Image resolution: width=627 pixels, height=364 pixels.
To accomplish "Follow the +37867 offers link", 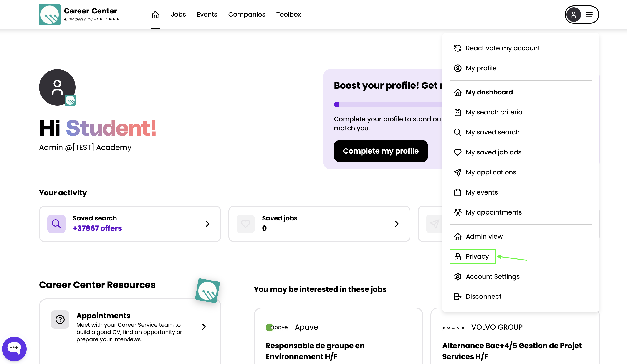I will 97,228.
